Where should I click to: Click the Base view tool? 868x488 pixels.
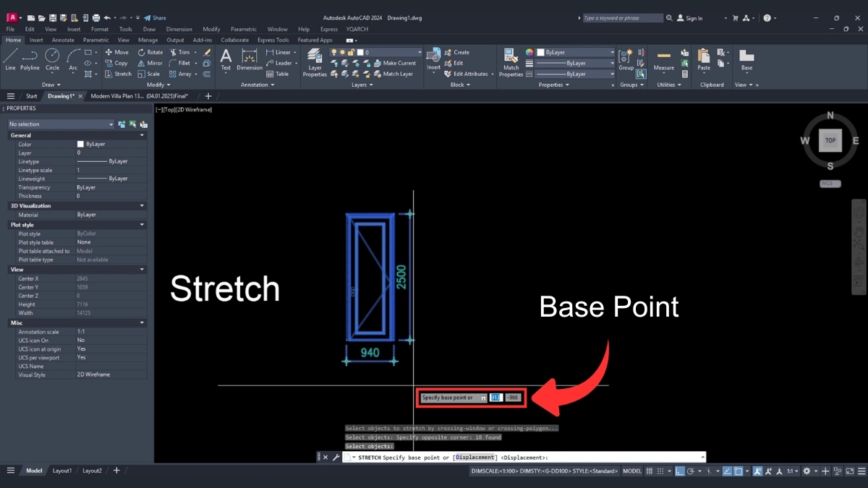[746, 59]
